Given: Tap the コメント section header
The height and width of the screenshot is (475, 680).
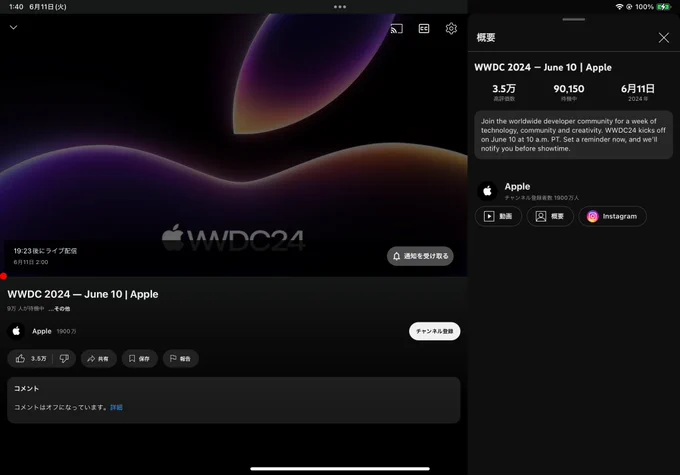Looking at the screenshot, I should (26, 389).
